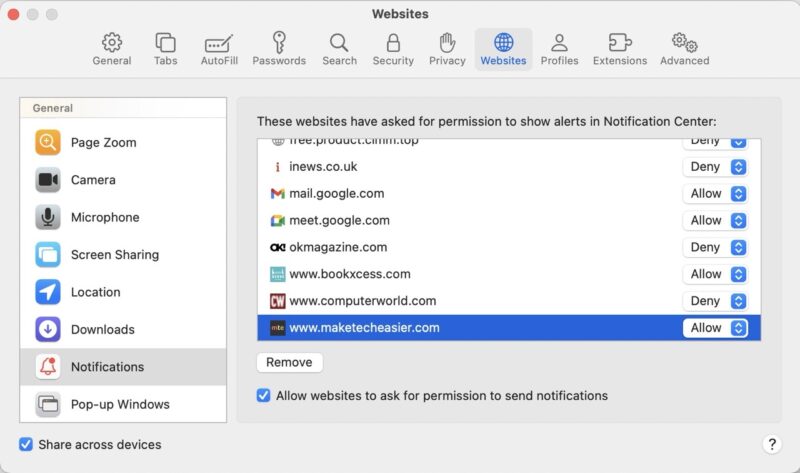This screenshot has height=473, width=800.
Task: Open the help question mark button
Action: point(772,444)
